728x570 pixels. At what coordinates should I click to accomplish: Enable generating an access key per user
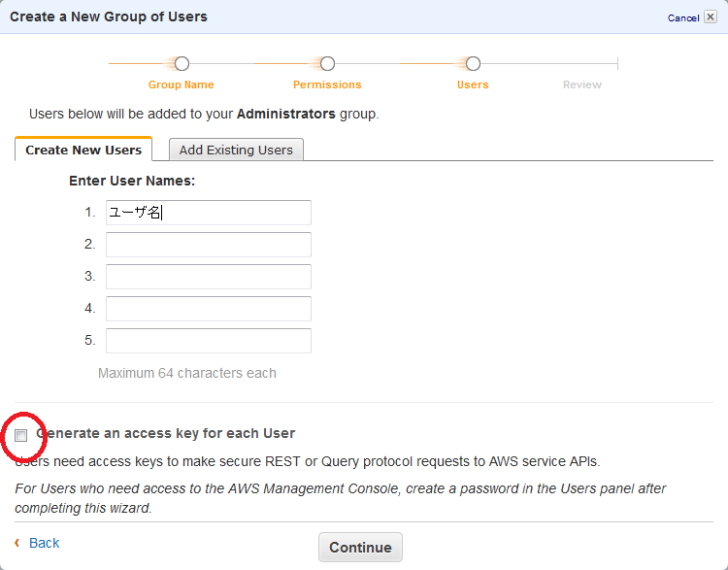(21, 435)
